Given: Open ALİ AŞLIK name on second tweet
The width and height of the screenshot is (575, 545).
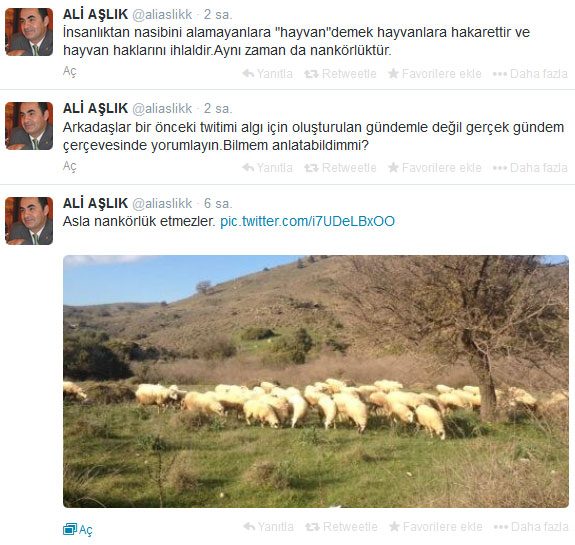Looking at the screenshot, I should (x=95, y=108).
